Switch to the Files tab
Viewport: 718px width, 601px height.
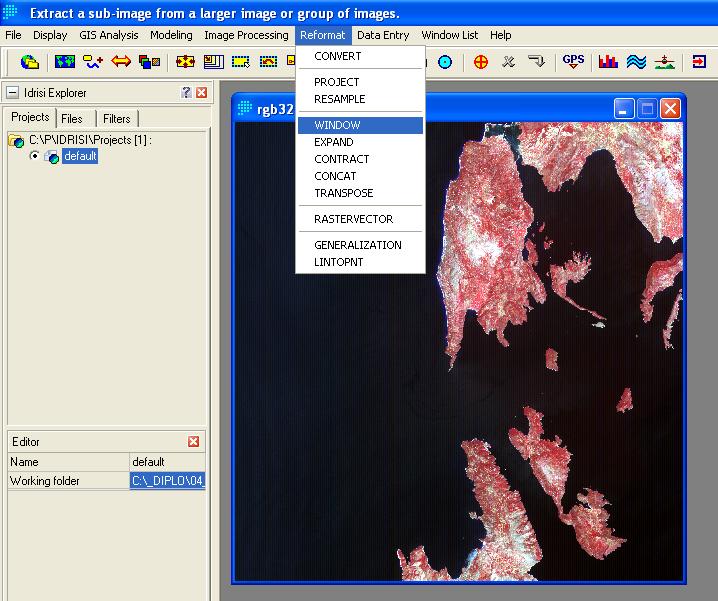pos(71,119)
